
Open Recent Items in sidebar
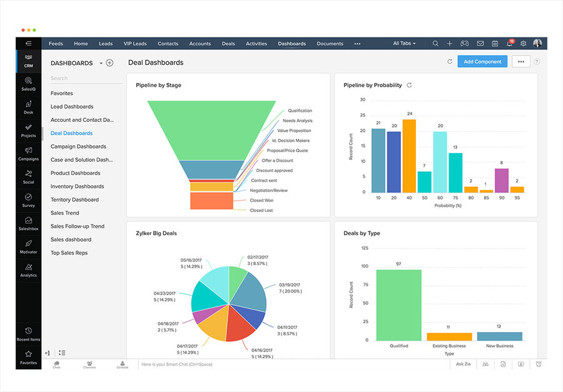[x=28, y=334]
